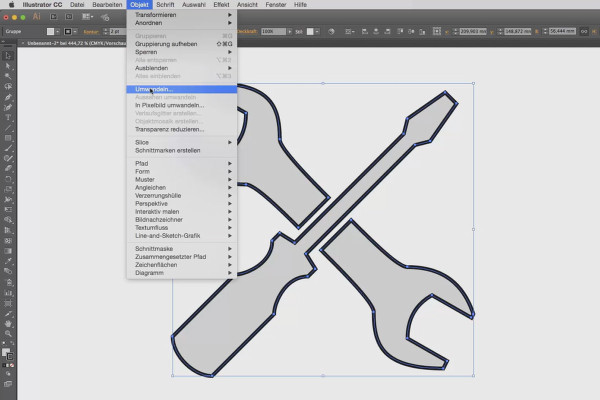Select the Shape Builder tool
This screenshot has width=600, height=400.
(8, 220)
